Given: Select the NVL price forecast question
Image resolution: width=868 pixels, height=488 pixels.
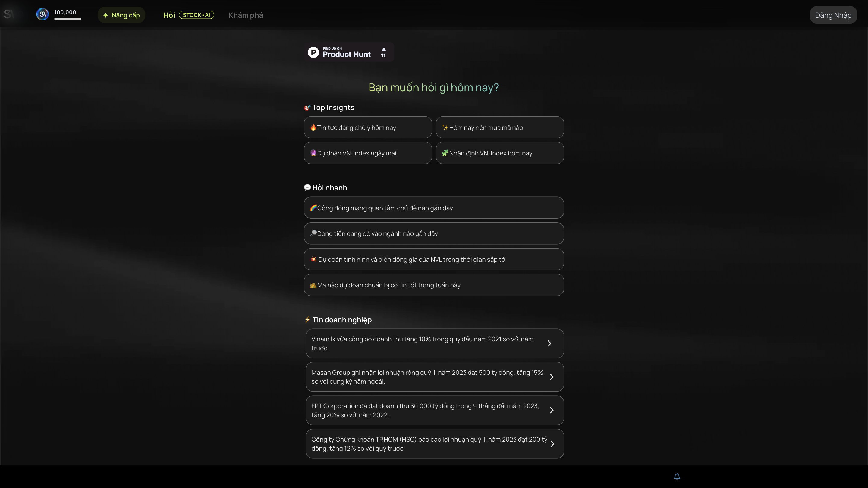Looking at the screenshot, I should tap(433, 259).
